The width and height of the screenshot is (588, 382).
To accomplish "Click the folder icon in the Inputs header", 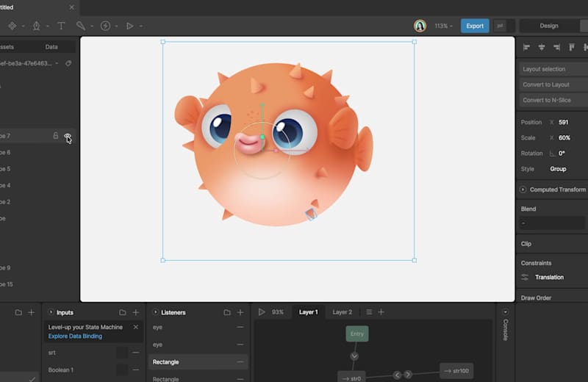I will click(x=122, y=312).
